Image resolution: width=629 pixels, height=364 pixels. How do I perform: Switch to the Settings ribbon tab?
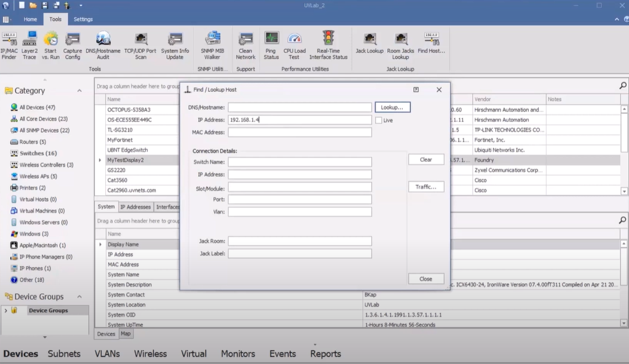(x=83, y=19)
